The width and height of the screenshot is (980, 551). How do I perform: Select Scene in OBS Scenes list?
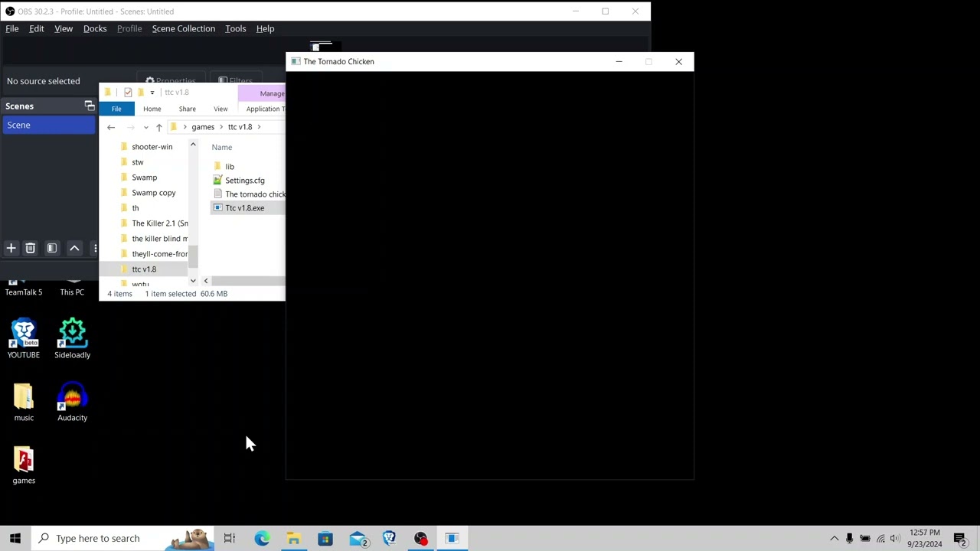[48, 125]
